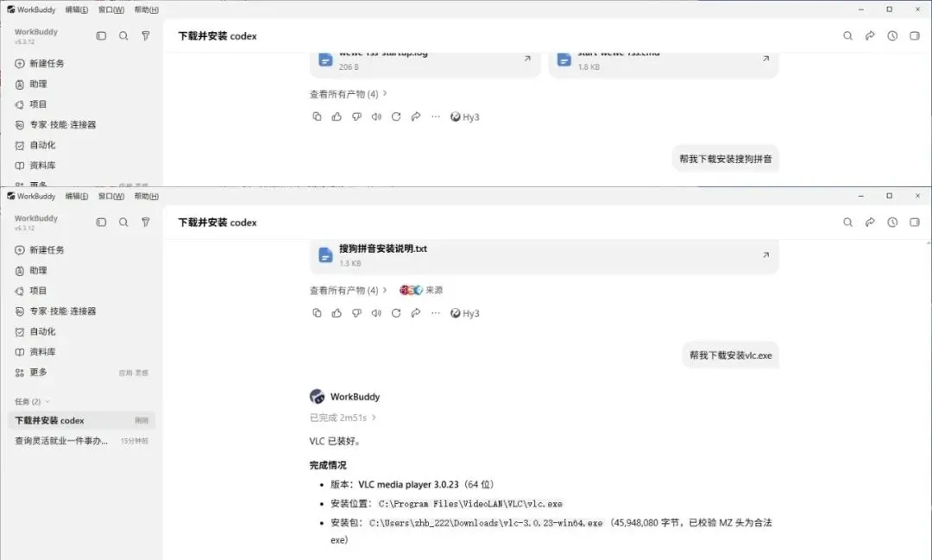
Task: Open 编辑(E) menu in the lower window
Action: pyautogui.click(x=77, y=196)
